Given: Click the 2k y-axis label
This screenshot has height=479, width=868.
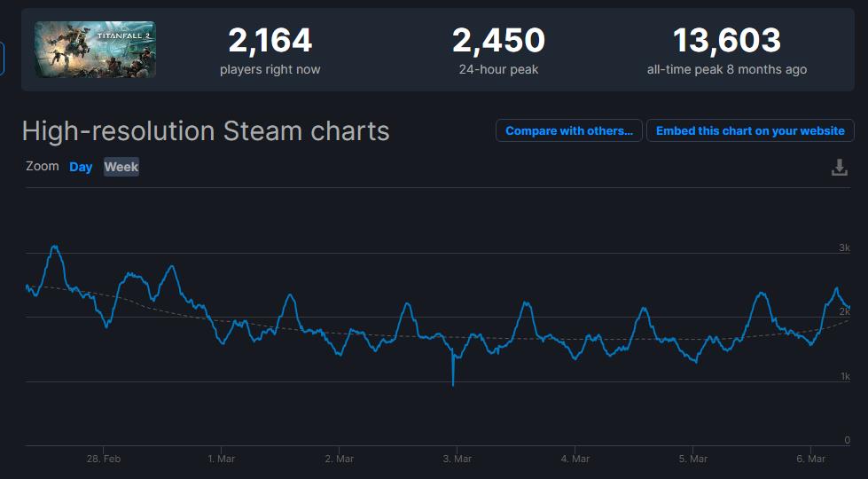Looking at the screenshot, I should (x=844, y=311).
